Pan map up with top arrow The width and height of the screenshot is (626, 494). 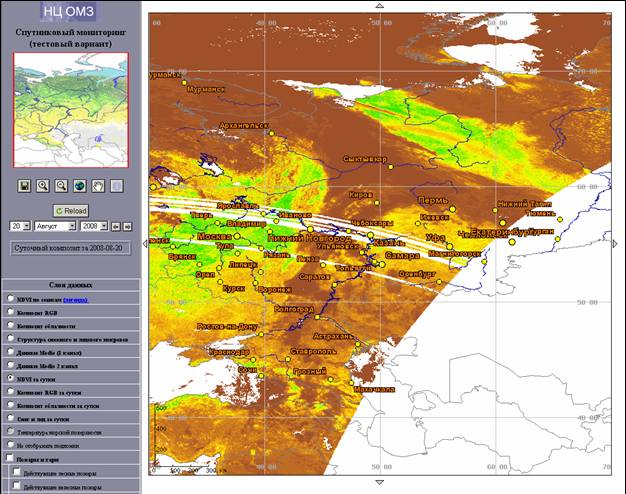(x=378, y=6)
